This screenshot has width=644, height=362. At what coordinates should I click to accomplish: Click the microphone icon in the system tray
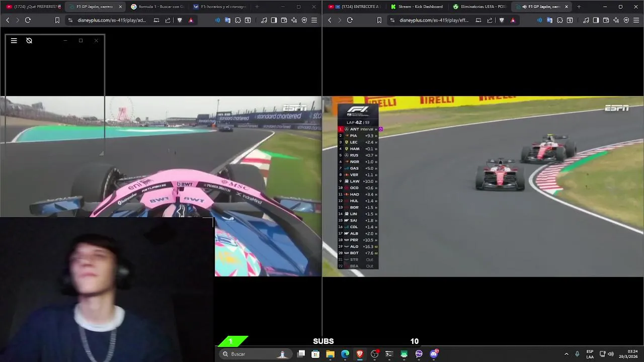tap(577, 354)
